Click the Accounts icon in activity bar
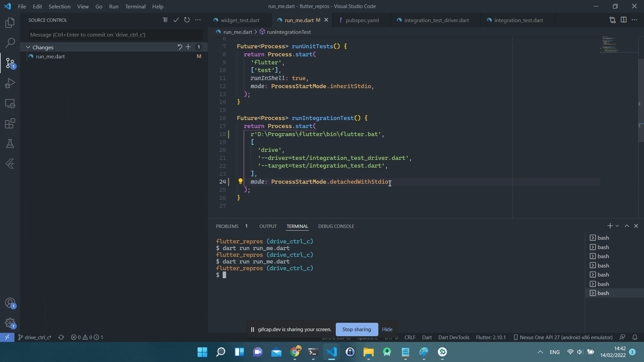Image resolution: width=644 pixels, height=362 pixels. [10, 303]
